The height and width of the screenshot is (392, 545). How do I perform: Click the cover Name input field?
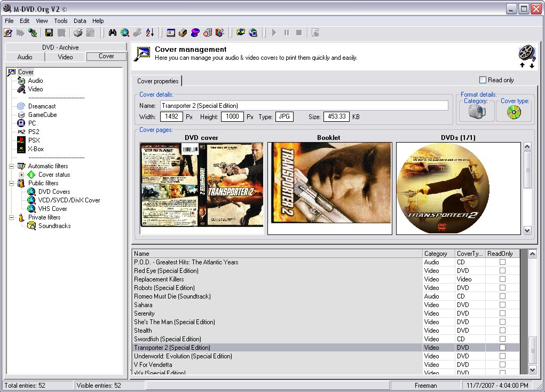304,106
